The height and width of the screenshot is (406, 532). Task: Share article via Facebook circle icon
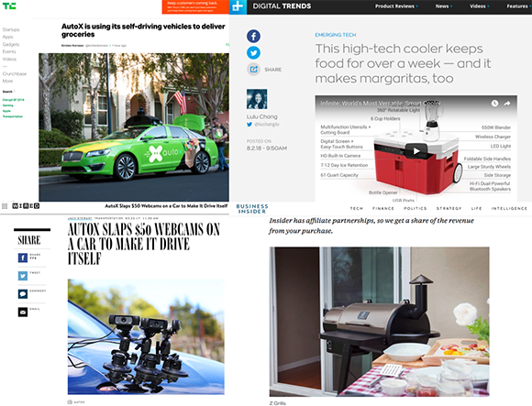point(253,36)
